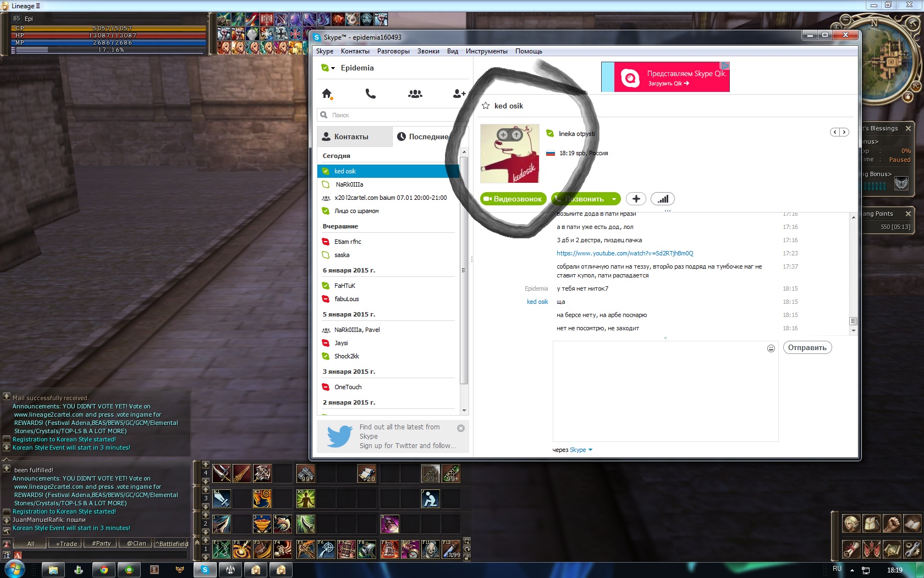Click ked osik's profile picture
The width and height of the screenshot is (924, 578).
[510, 154]
